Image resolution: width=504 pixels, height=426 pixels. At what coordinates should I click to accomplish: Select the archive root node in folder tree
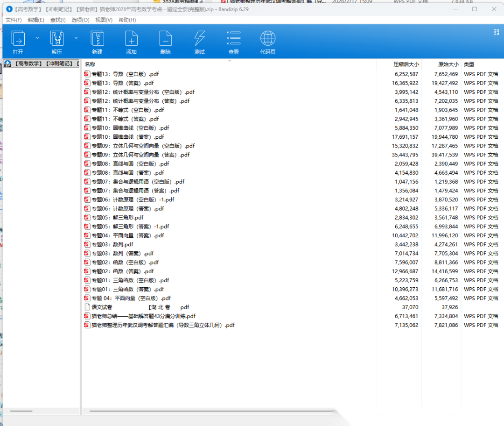click(41, 64)
